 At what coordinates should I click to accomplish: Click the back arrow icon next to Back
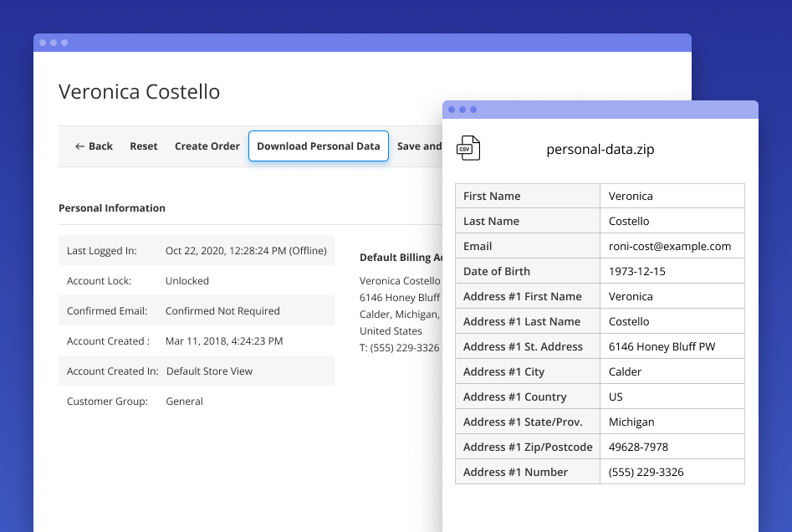(x=78, y=146)
